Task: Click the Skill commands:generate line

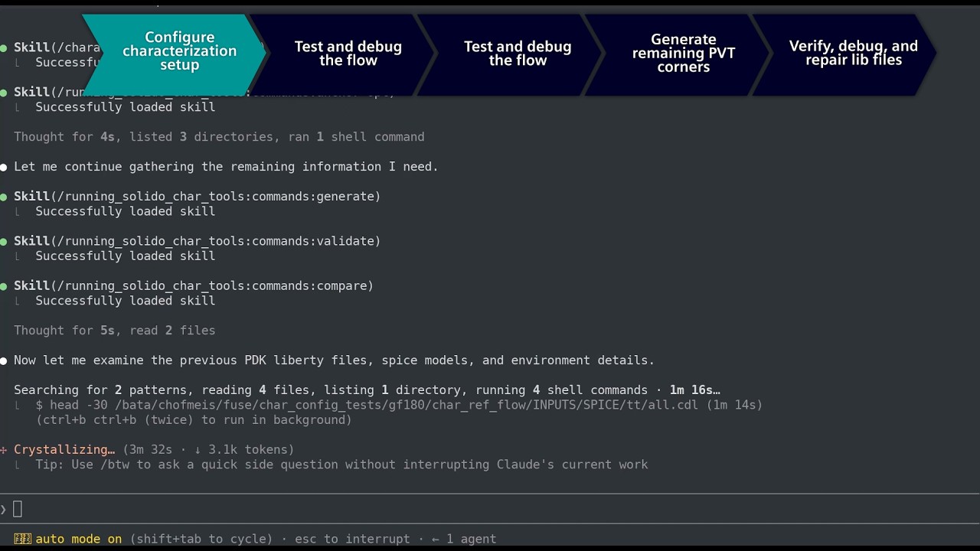Action: coord(197,197)
